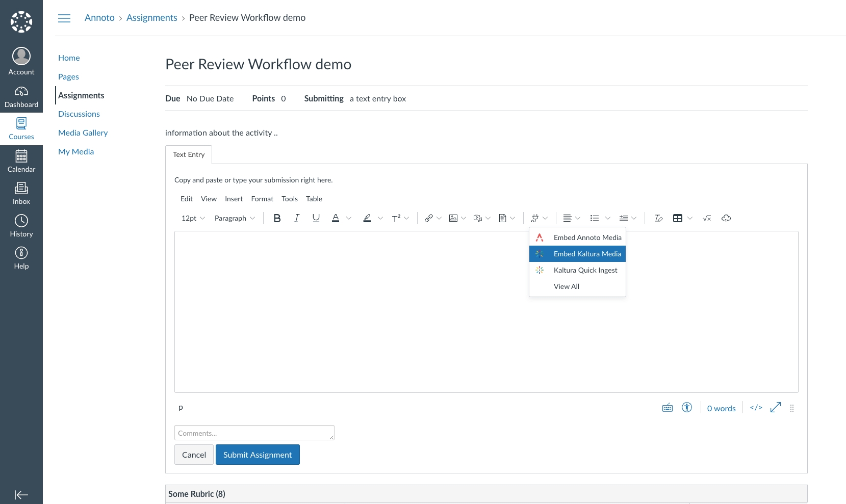Open the equation editor icon

point(707,218)
